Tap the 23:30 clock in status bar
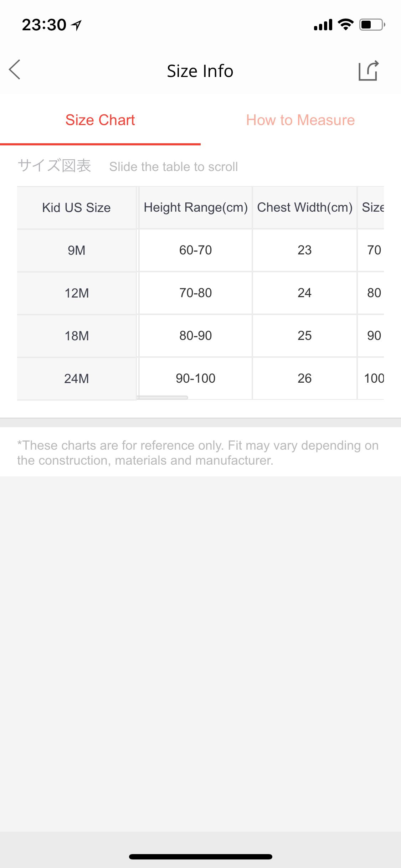Image resolution: width=401 pixels, height=868 pixels. (44, 25)
